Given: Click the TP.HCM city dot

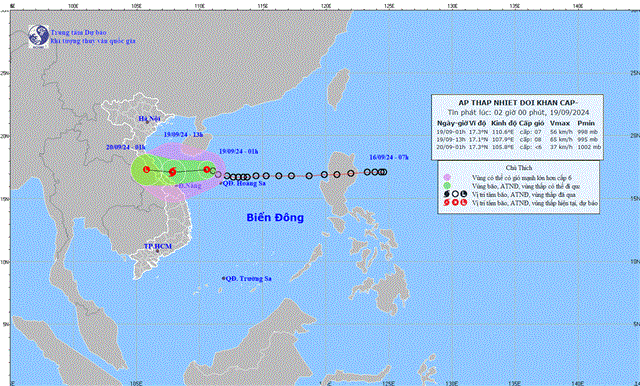Looking at the screenshot, I should click(x=157, y=251).
